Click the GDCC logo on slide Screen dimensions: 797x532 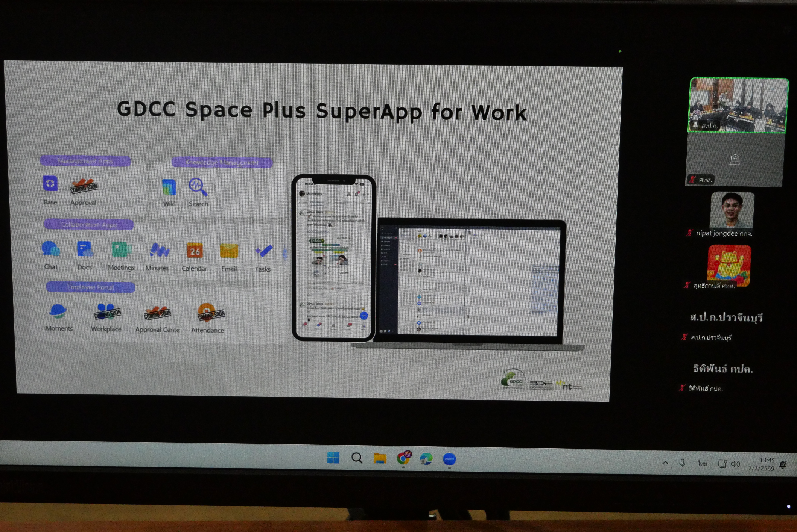(x=513, y=379)
